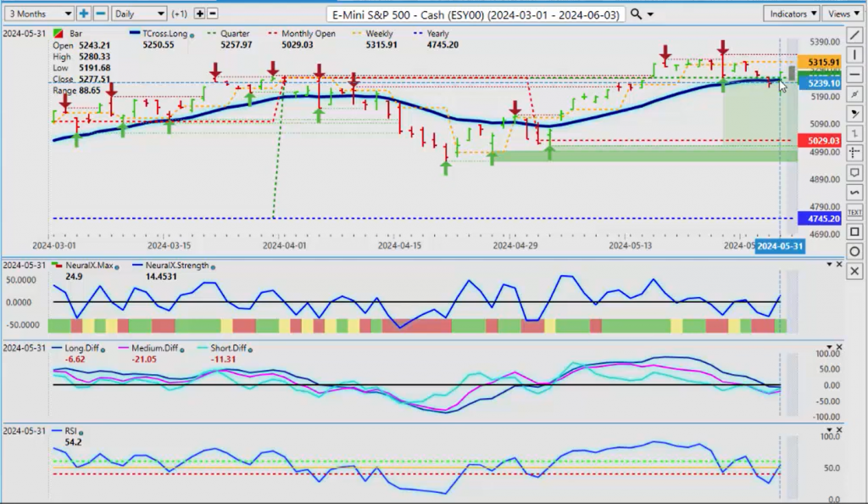868x504 pixels.
Task: Click the Short.Diff legend label
Action: [x=228, y=348]
